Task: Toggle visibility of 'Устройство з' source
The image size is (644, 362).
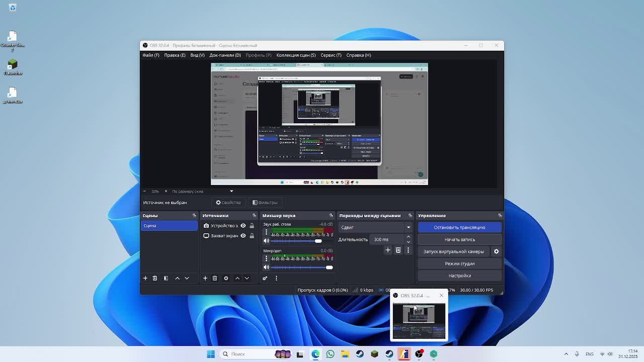Action: pos(243,226)
